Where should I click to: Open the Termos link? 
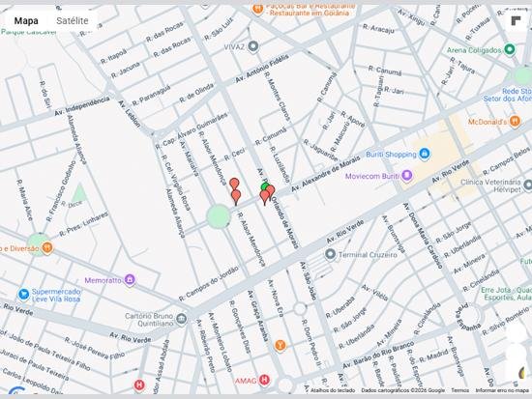459,390
